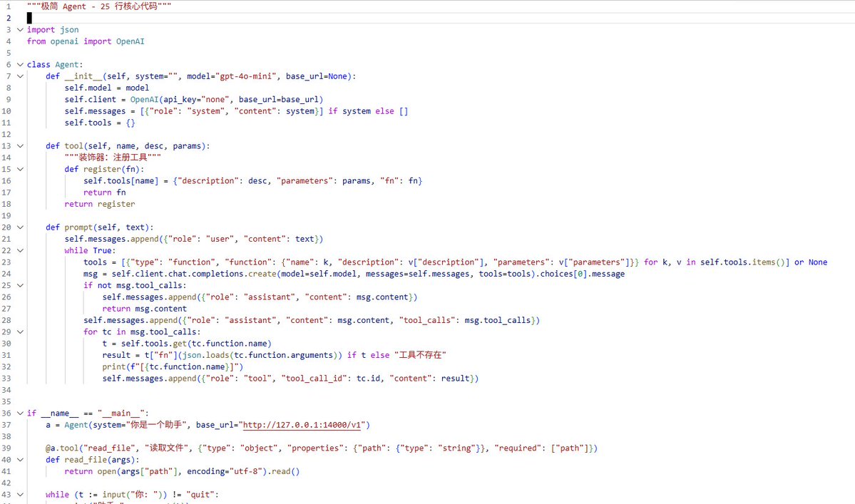This screenshot has height=504, width=855.
Task: Click line number 1 in the gutter
Action: [8, 6]
